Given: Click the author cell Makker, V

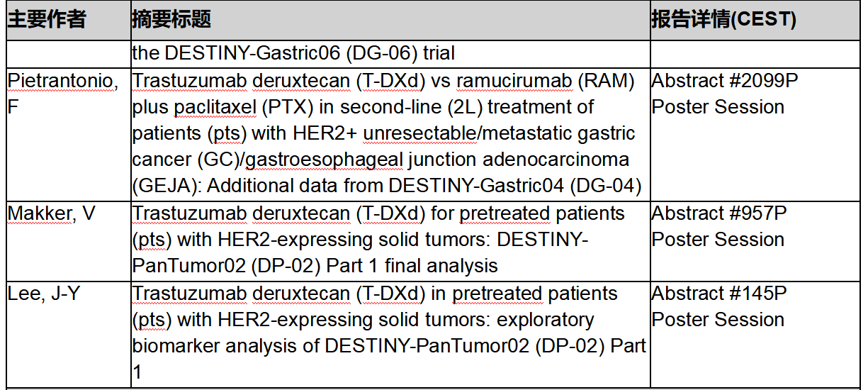Looking at the screenshot, I should (x=51, y=213).
